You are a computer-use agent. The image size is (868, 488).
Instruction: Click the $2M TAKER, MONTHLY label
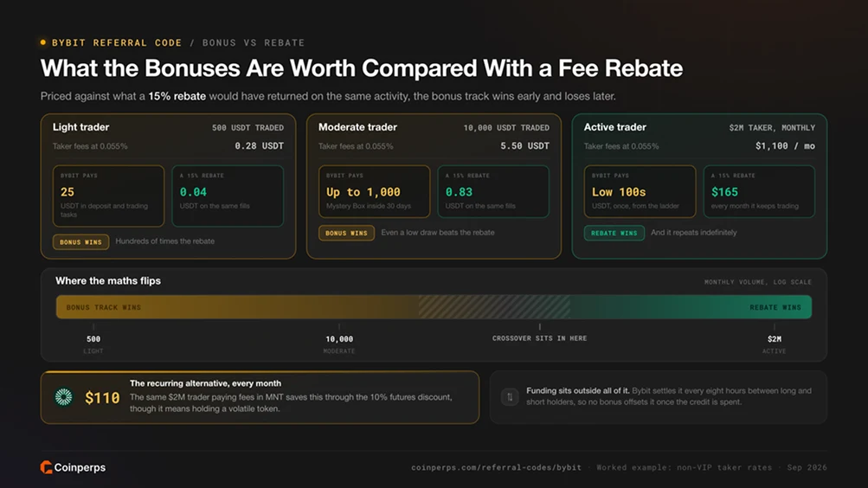pos(772,128)
